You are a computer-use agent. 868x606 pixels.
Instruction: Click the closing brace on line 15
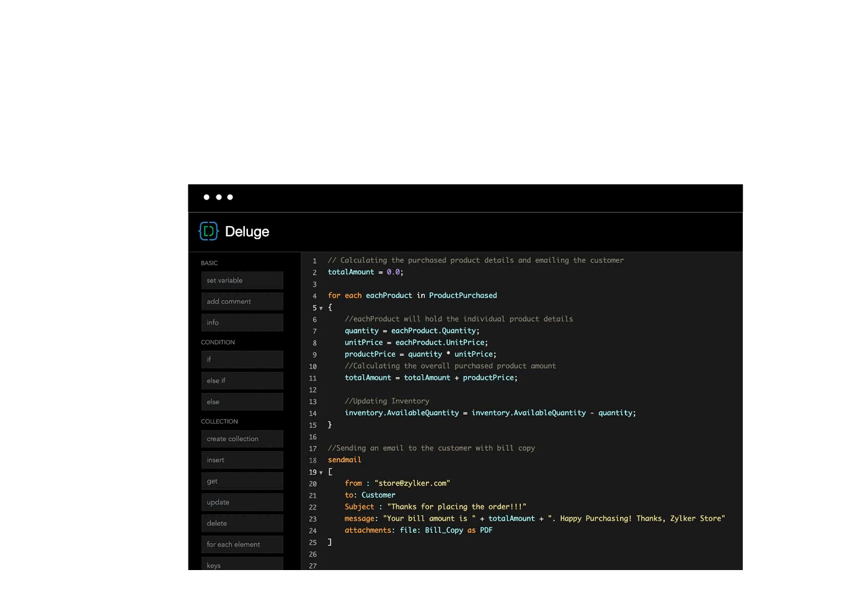click(x=330, y=425)
